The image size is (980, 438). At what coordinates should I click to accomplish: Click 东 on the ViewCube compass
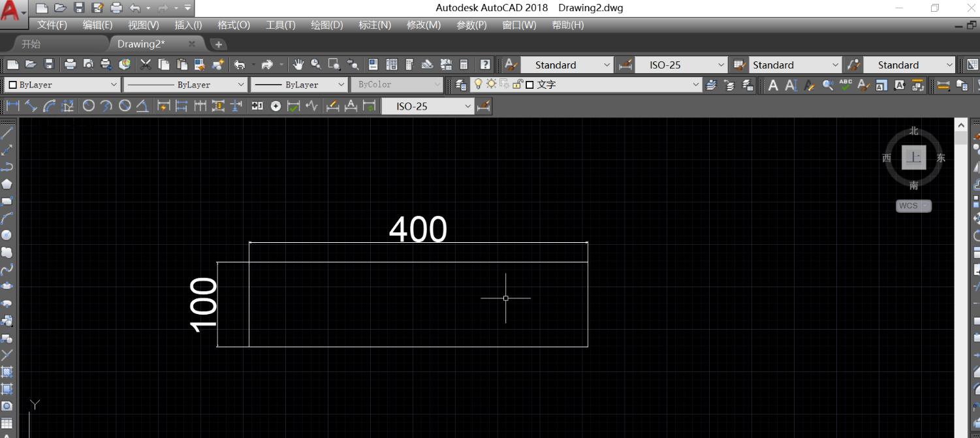[x=941, y=158]
